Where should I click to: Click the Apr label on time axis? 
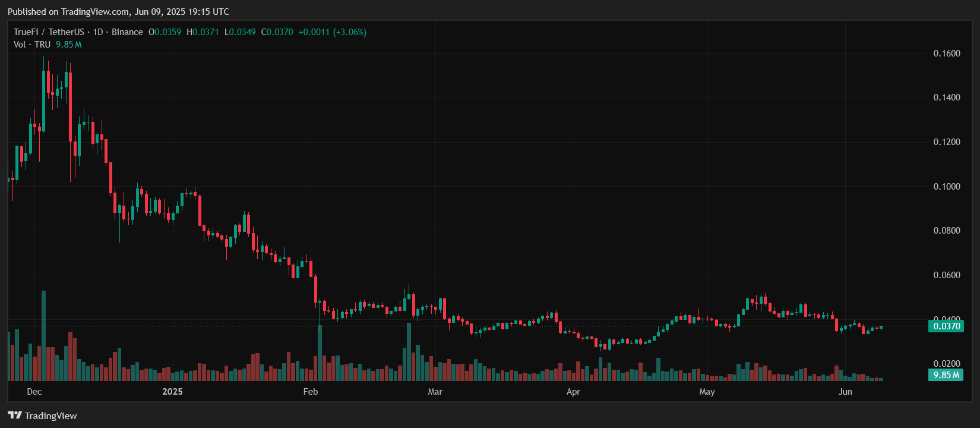tap(573, 392)
